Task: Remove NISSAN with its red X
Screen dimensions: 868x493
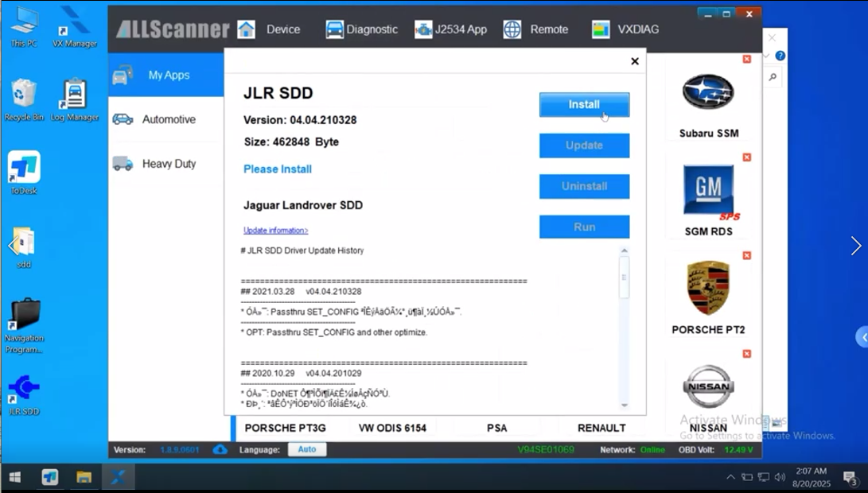Action: pyautogui.click(x=747, y=354)
